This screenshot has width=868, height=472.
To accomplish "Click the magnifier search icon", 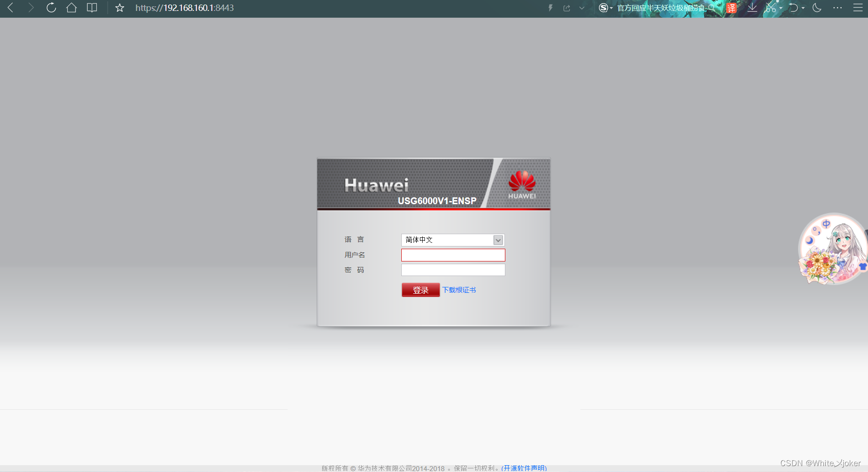I will tap(712, 8).
